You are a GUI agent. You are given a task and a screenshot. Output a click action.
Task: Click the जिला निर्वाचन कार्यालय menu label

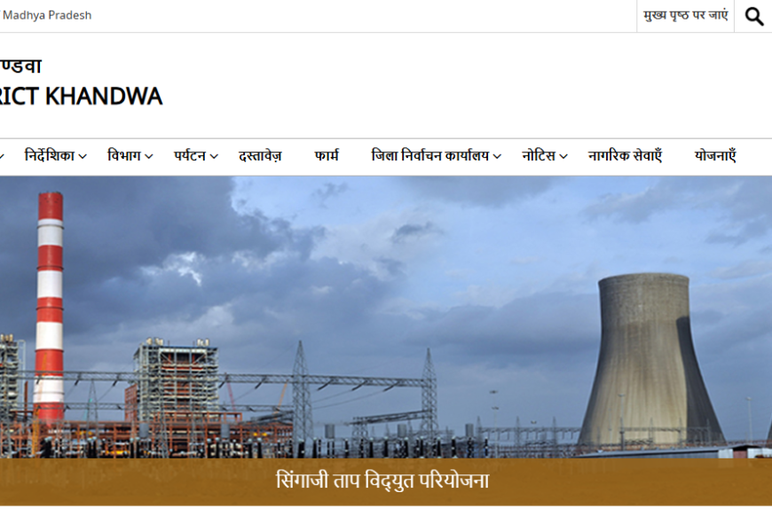[429, 156]
